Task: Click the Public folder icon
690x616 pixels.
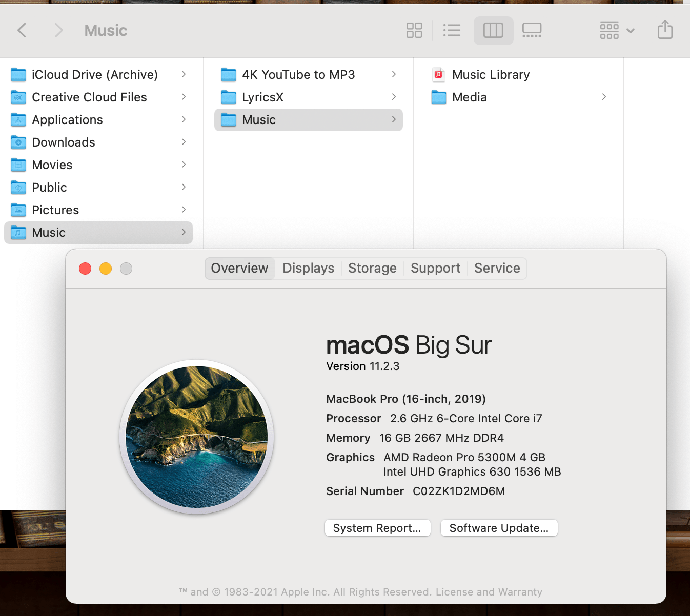Action: point(18,188)
